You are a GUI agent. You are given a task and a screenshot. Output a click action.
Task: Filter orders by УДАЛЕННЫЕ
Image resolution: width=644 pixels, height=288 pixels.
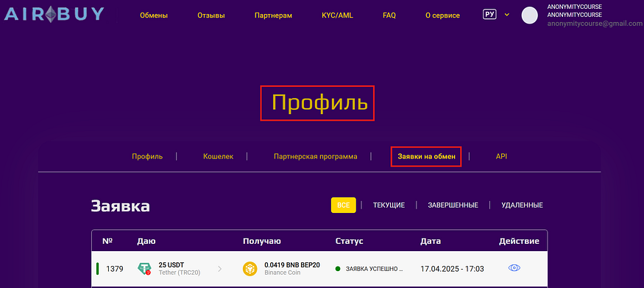point(522,205)
